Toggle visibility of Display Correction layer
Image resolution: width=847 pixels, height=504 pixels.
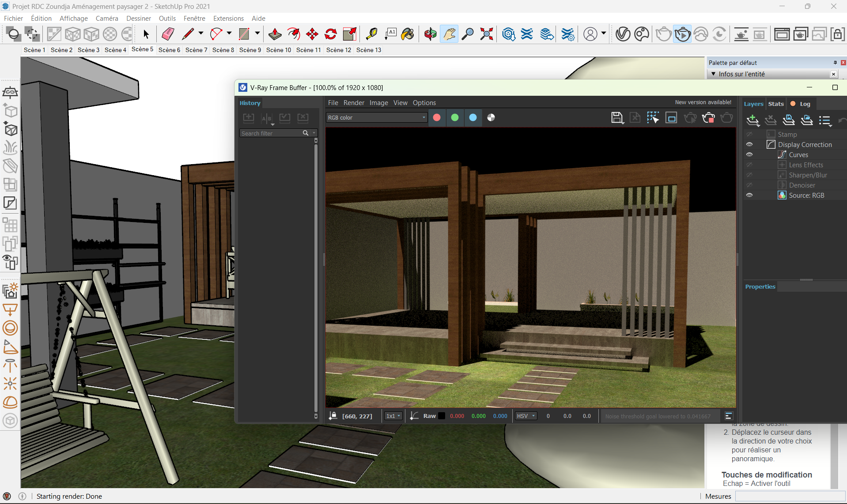749,144
